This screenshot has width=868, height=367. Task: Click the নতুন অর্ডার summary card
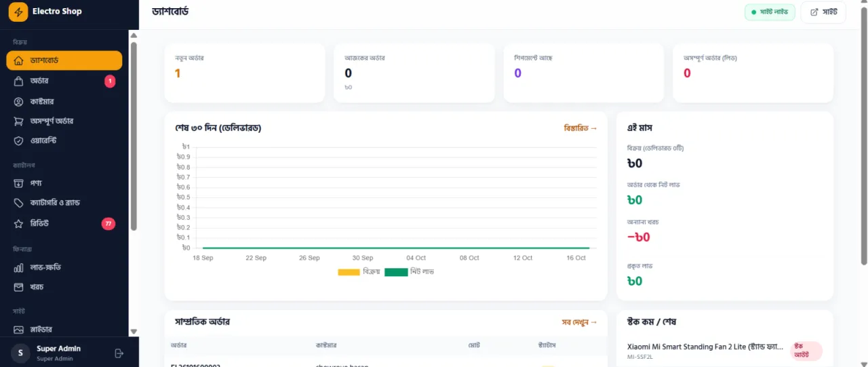(244, 73)
